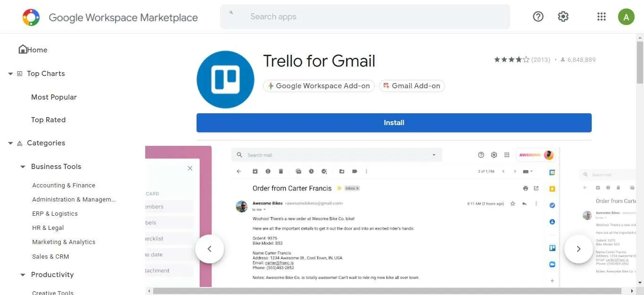Select Creative Tools category

pyautogui.click(x=53, y=293)
